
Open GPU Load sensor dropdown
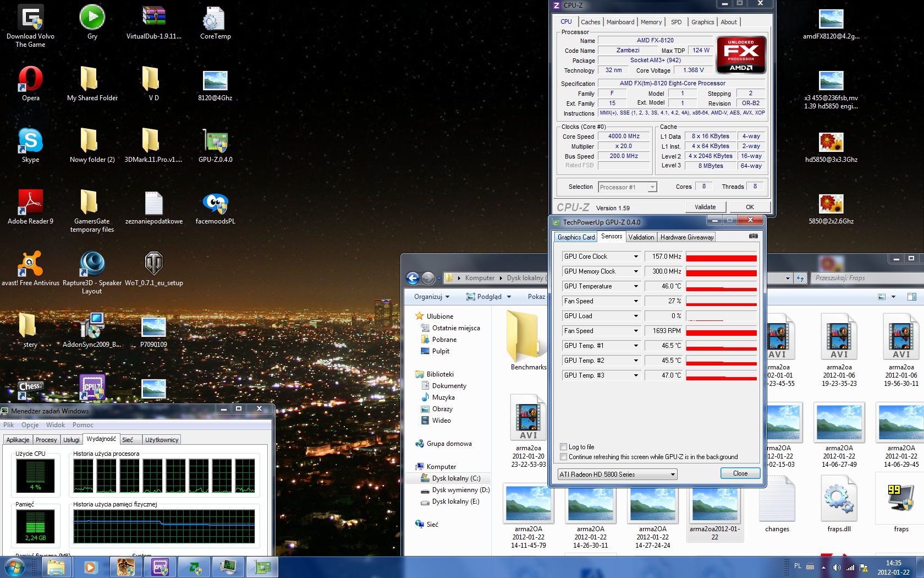point(636,316)
